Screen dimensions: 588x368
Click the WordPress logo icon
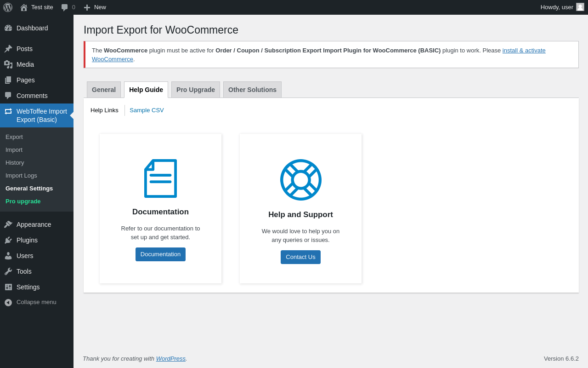pyautogui.click(x=8, y=7)
